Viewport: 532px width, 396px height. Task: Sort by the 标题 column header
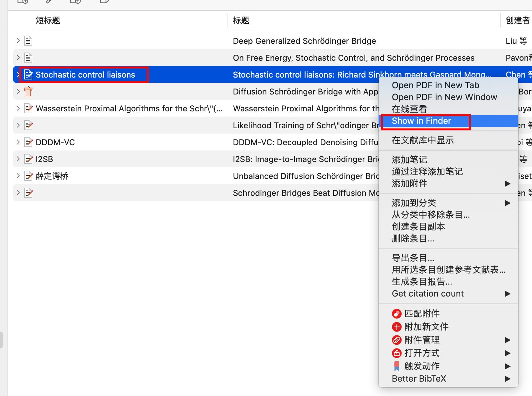pyautogui.click(x=241, y=21)
